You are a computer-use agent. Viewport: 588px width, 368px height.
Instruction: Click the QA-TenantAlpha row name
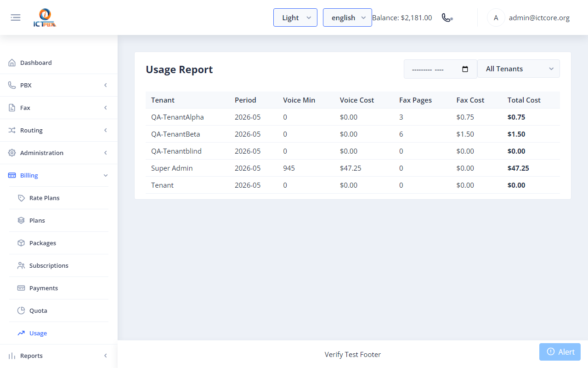(x=177, y=117)
